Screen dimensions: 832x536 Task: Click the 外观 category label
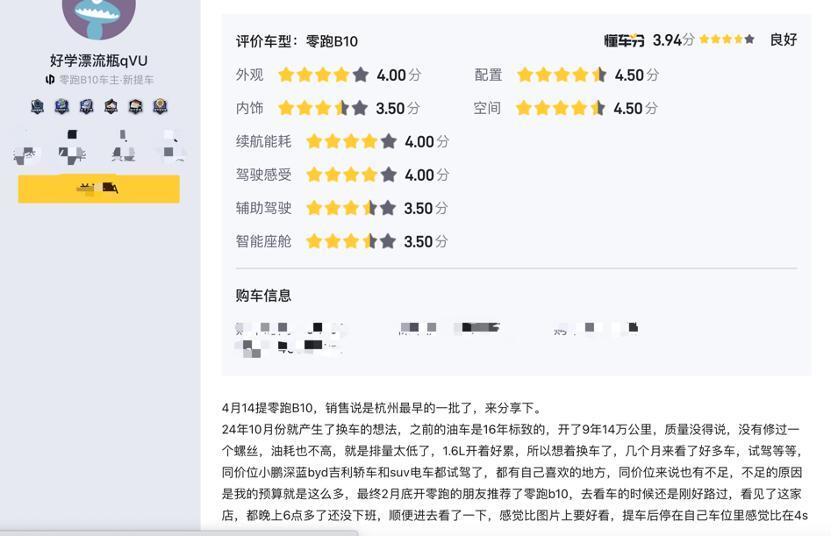249,75
